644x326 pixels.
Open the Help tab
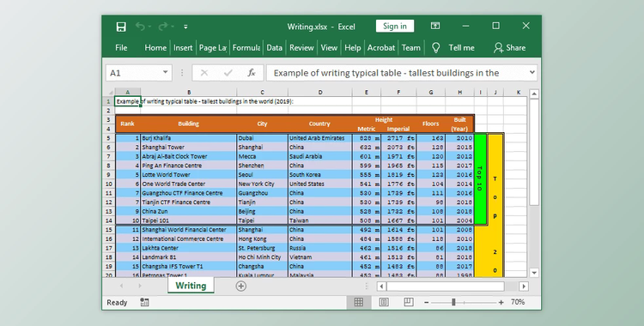click(x=352, y=48)
